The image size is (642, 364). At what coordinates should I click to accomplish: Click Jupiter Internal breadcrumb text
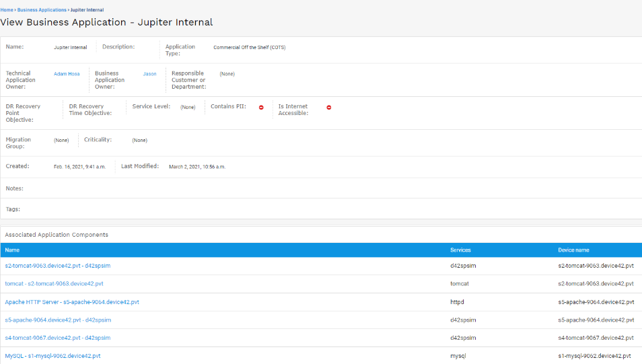(x=87, y=10)
